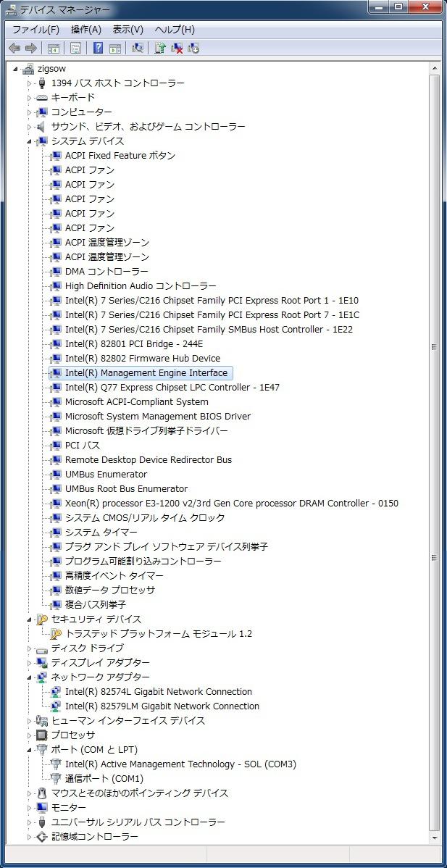Select Intel(R) 82802 Firmware Hub Device
Viewport: 447px width, 868px height.
143,358
